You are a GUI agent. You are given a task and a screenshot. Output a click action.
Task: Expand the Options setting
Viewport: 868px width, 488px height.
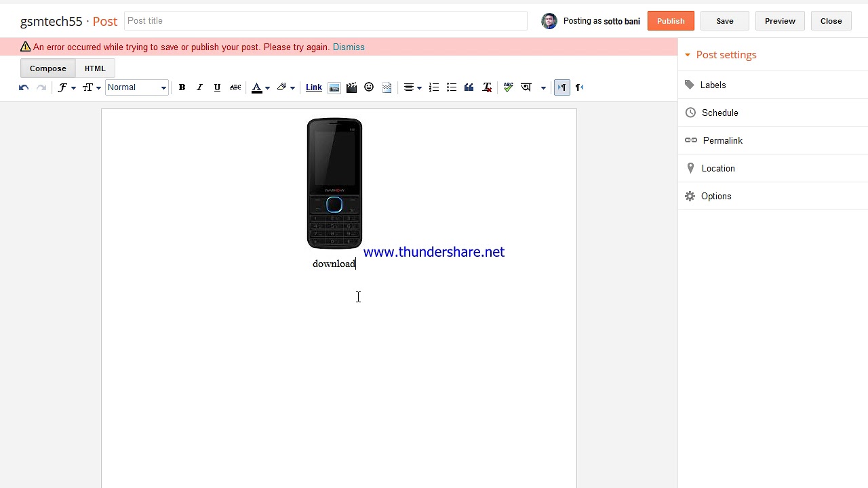pyautogui.click(x=773, y=197)
